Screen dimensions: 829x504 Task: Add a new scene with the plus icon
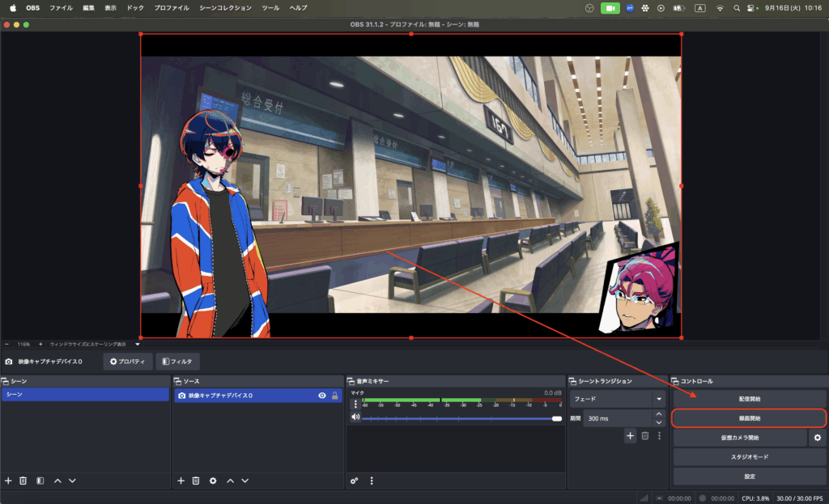click(x=8, y=481)
